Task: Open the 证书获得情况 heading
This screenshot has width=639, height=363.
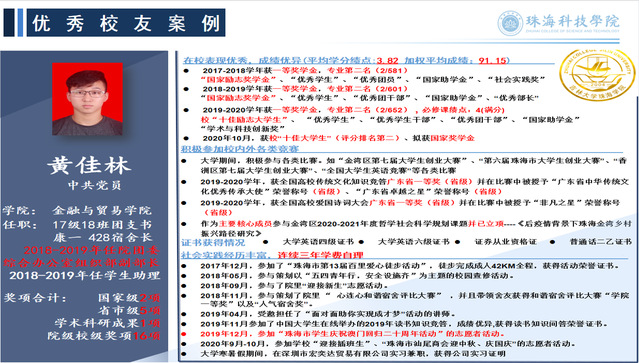Action: (213, 243)
